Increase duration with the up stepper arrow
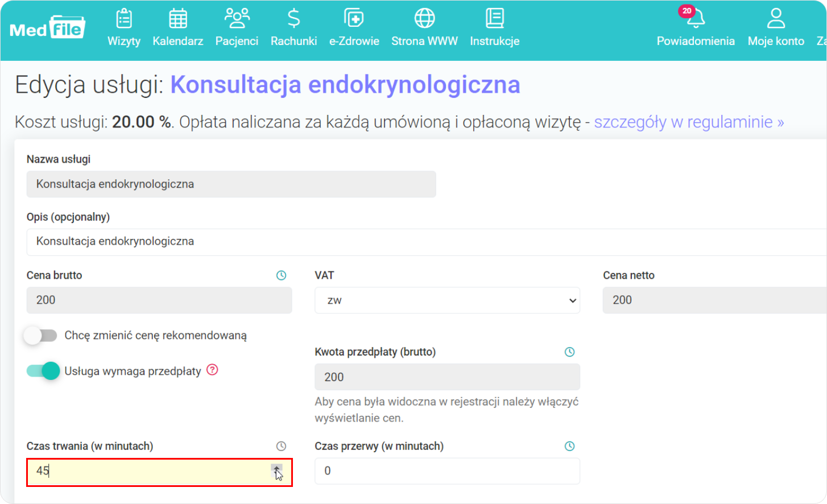827x504 pixels. [276, 468]
